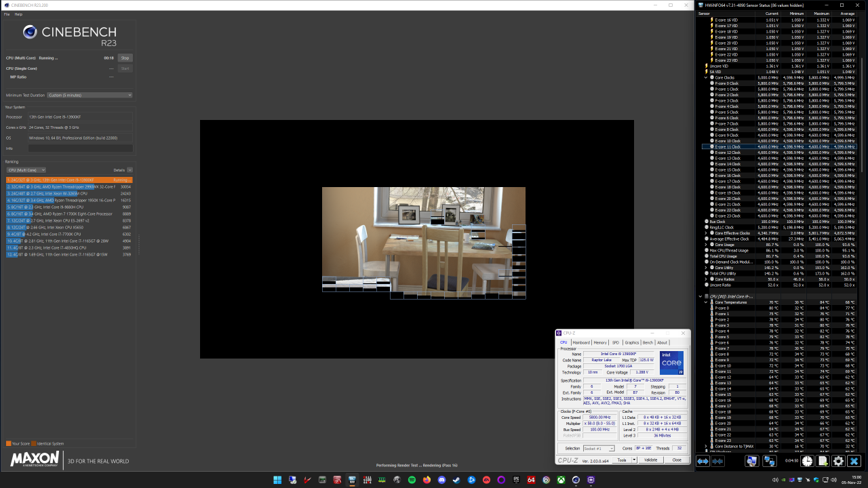Click the remote monitoring network icon in HWiNFO

click(x=770, y=460)
